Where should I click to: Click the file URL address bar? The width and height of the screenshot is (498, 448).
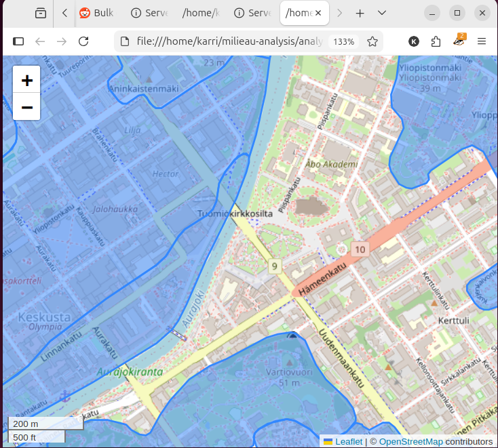point(224,41)
